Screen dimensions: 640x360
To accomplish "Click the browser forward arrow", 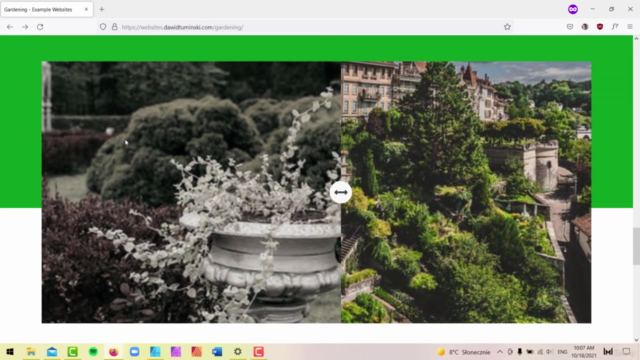I will tap(25, 27).
